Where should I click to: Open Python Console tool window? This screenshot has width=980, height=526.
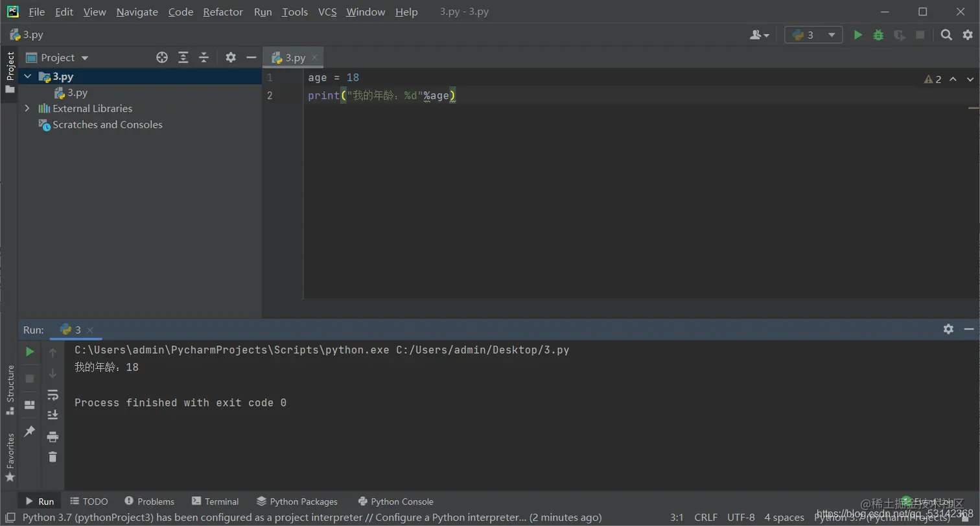(396, 501)
